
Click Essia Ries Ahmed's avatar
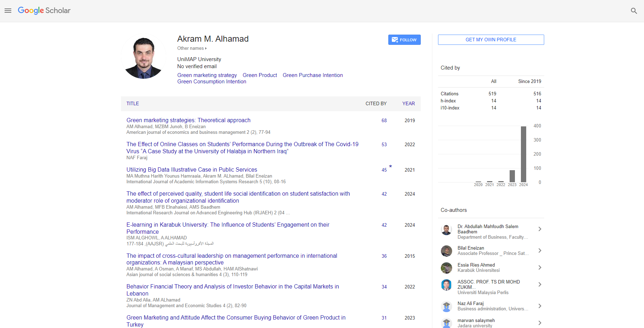pyautogui.click(x=446, y=268)
